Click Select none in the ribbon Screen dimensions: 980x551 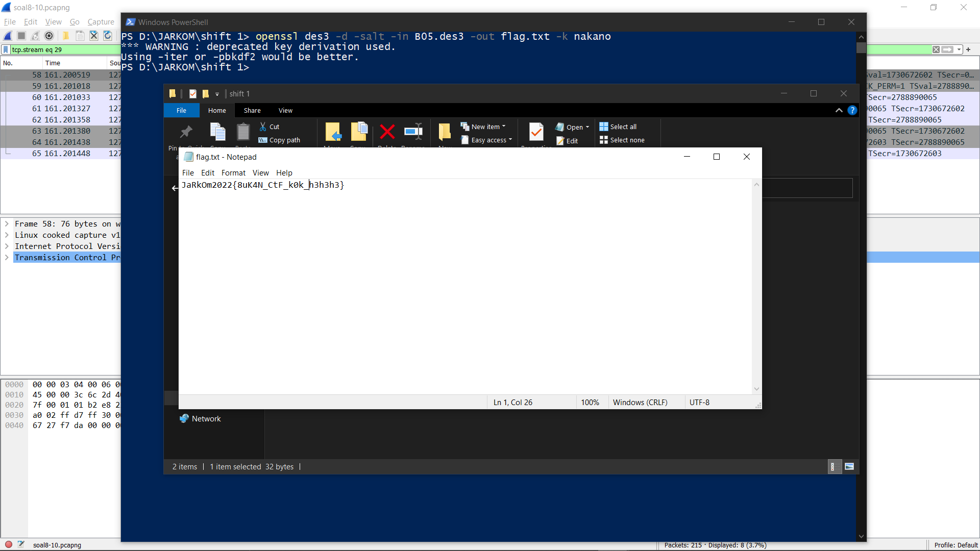coord(622,140)
